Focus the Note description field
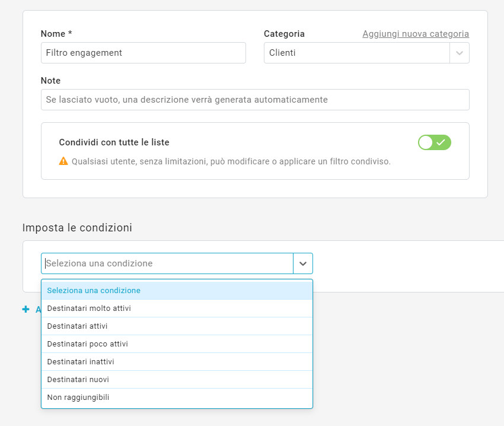The width and height of the screenshot is (504, 426). pyautogui.click(x=255, y=100)
